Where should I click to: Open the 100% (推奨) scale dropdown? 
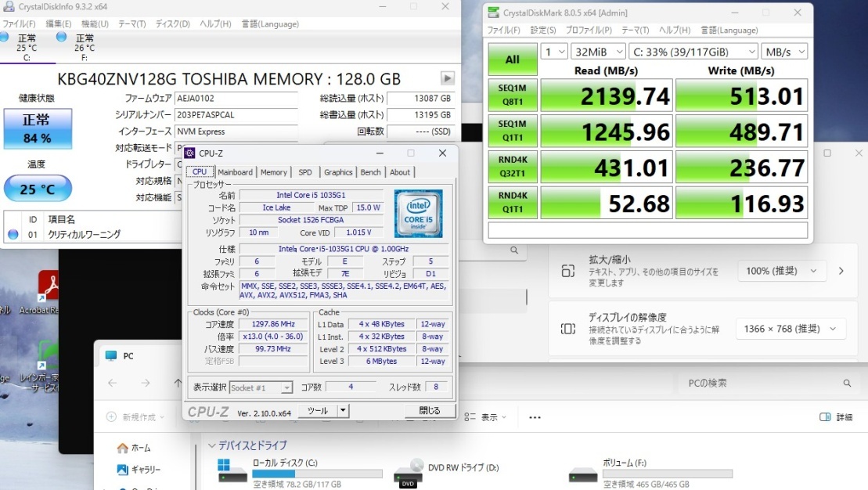(782, 271)
